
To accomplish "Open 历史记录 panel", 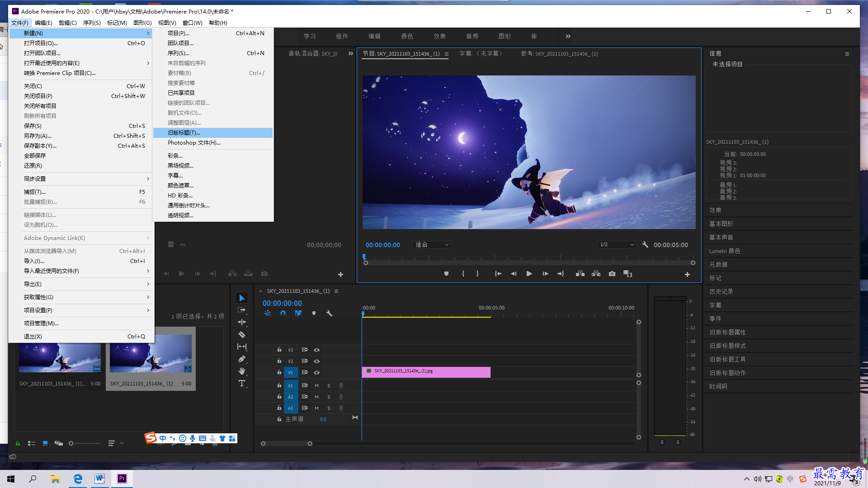I will pos(721,291).
